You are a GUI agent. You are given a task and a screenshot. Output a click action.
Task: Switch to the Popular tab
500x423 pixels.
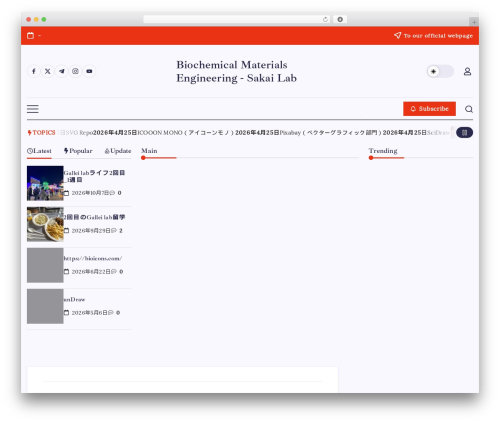click(78, 151)
